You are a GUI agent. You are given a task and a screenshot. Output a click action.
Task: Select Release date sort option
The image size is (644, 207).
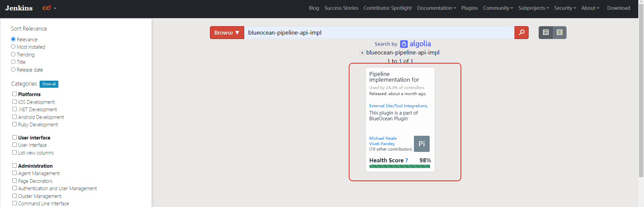point(13,70)
